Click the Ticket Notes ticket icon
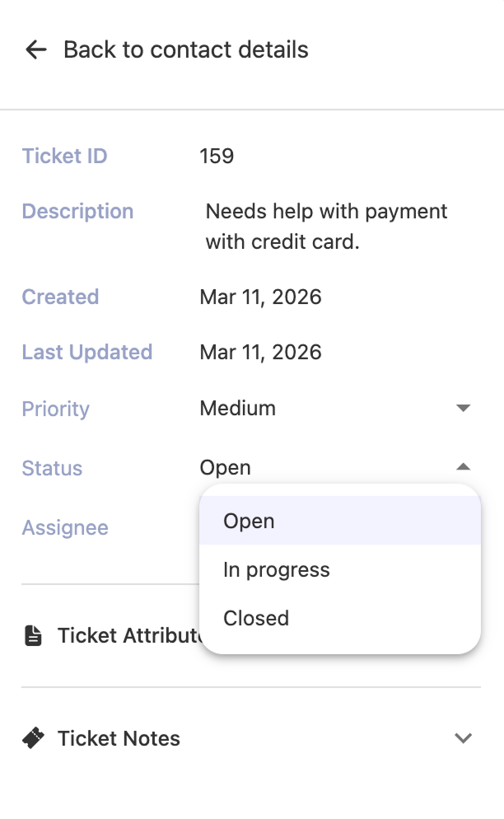This screenshot has height=819, width=504. pyautogui.click(x=34, y=738)
